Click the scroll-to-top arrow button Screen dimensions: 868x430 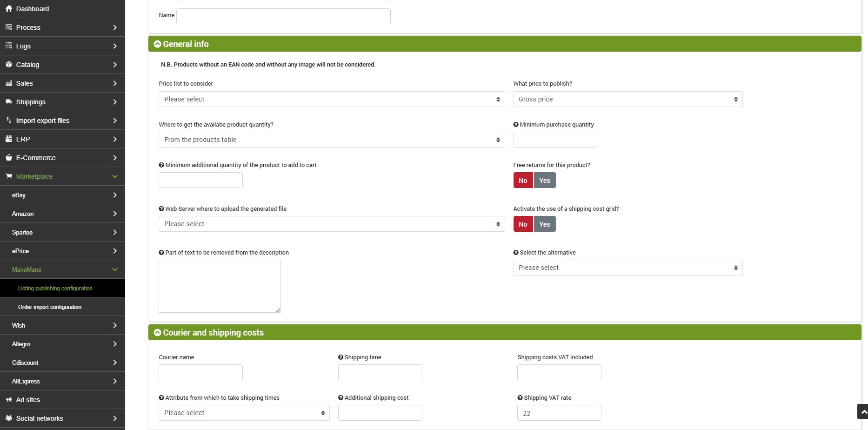[x=862, y=411]
